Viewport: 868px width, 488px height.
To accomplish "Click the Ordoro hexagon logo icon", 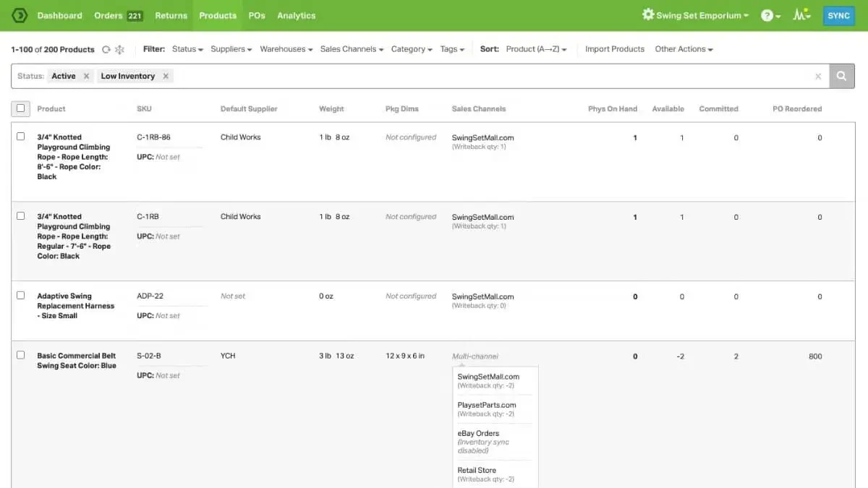I will click(19, 15).
